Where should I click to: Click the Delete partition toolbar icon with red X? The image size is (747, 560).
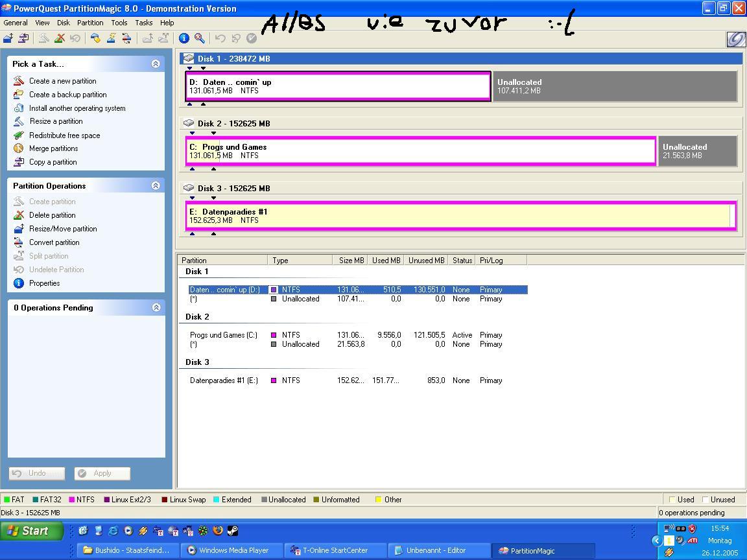[60, 38]
